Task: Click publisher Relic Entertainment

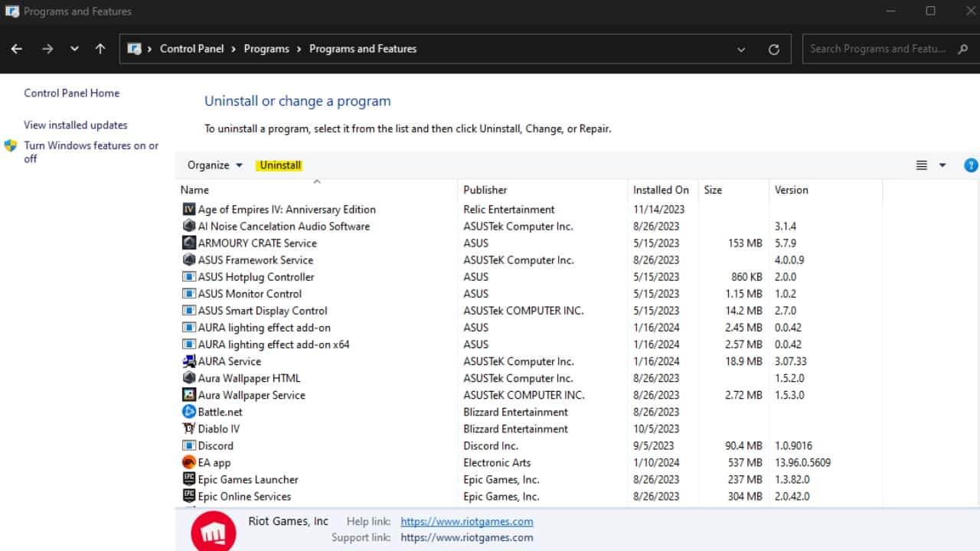Action: coord(509,209)
